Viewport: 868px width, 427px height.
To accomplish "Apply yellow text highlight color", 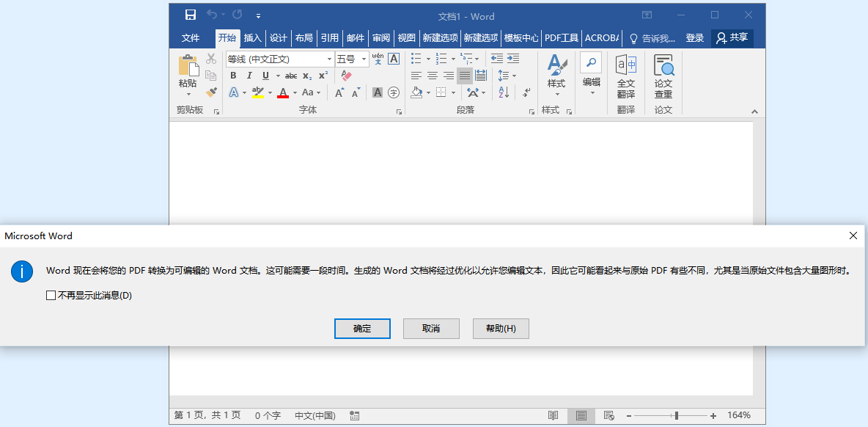I will (258, 92).
